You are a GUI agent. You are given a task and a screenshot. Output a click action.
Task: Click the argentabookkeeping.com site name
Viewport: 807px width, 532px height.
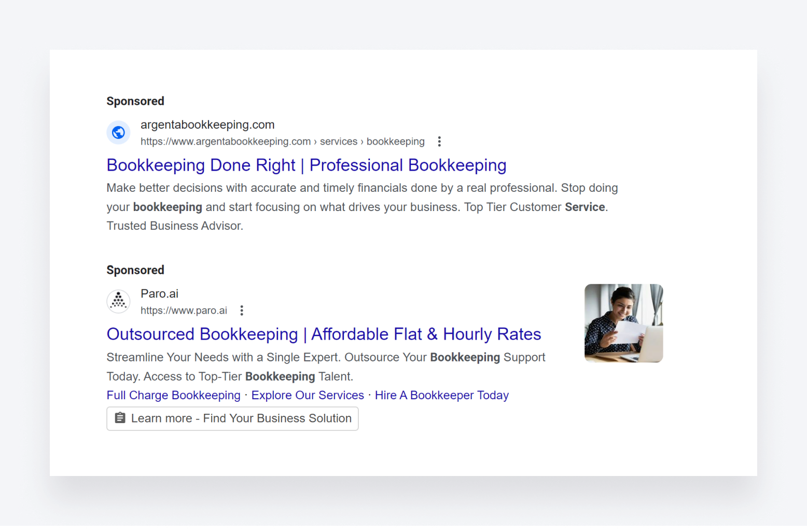pyautogui.click(x=207, y=124)
